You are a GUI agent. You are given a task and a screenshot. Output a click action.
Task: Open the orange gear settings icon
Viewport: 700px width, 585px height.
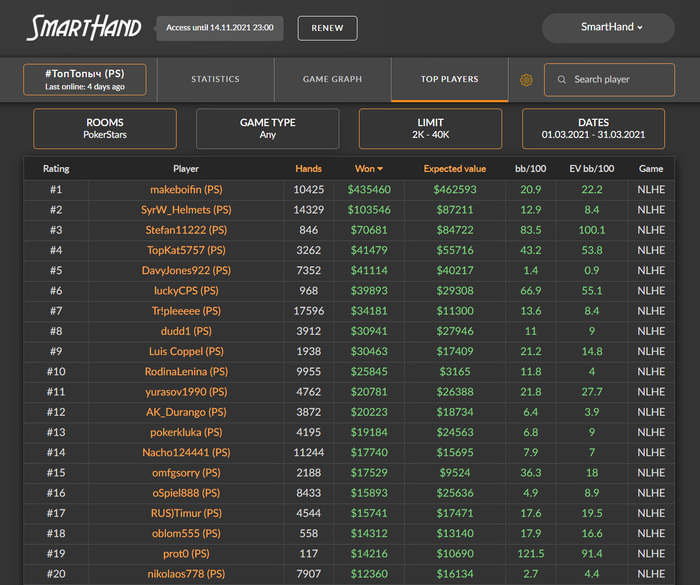(526, 80)
